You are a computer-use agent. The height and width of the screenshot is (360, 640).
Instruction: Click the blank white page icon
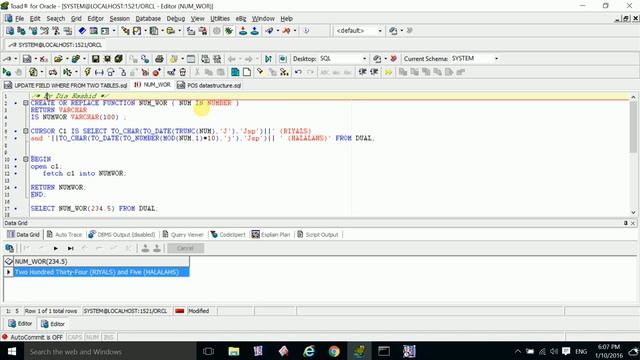(x=247, y=72)
